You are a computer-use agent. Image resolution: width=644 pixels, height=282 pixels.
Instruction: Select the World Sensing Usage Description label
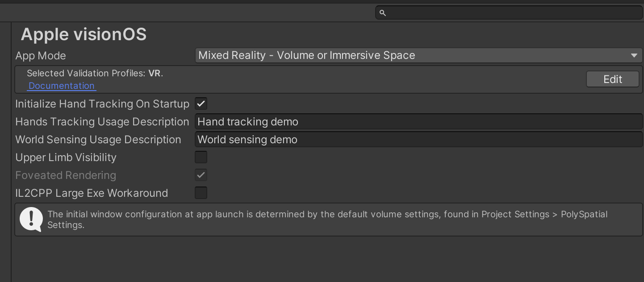[98, 140]
